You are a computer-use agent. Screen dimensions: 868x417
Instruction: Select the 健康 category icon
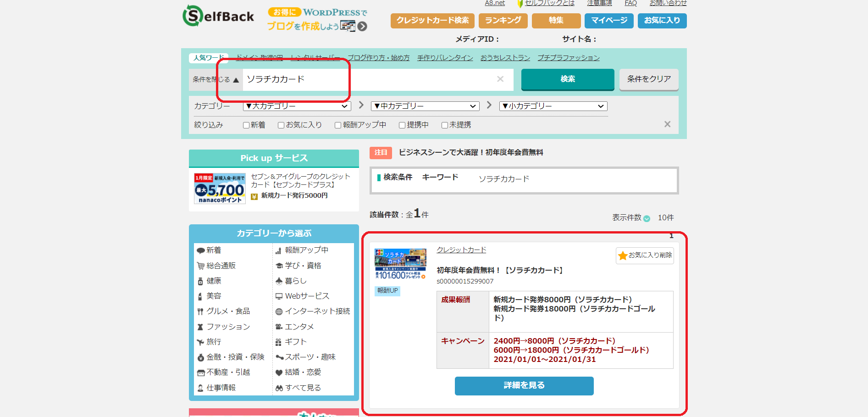click(200, 281)
